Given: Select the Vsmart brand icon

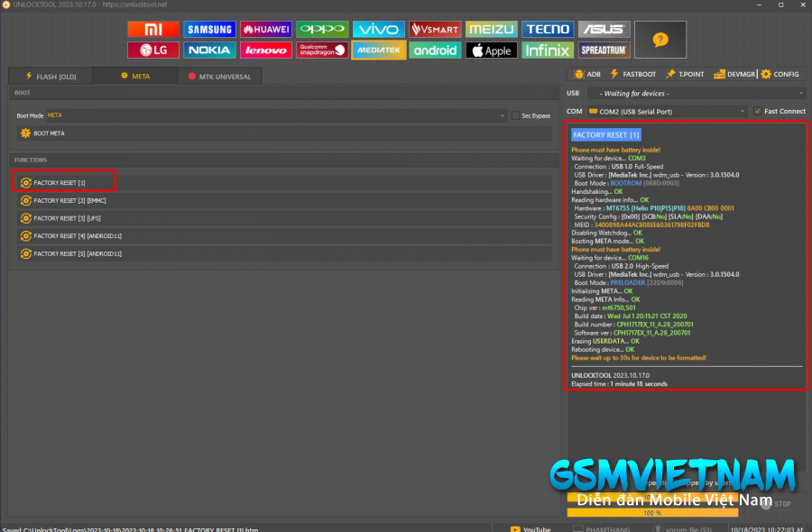Looking at the screenshot, I should point(435,30).
